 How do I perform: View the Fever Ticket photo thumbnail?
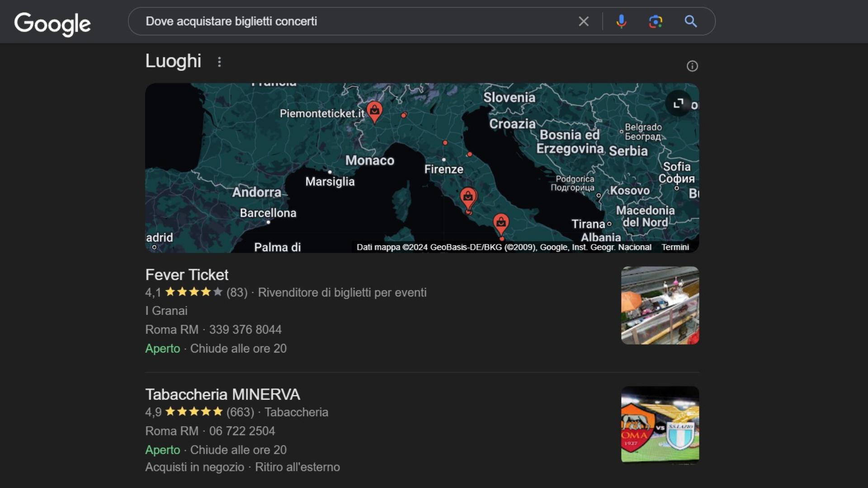[660, 305]
